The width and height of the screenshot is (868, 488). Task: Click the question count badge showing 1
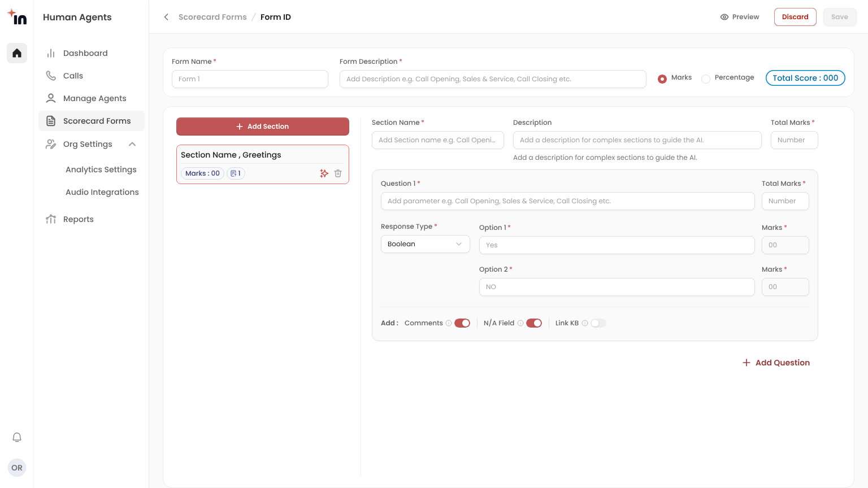[236, 173]
